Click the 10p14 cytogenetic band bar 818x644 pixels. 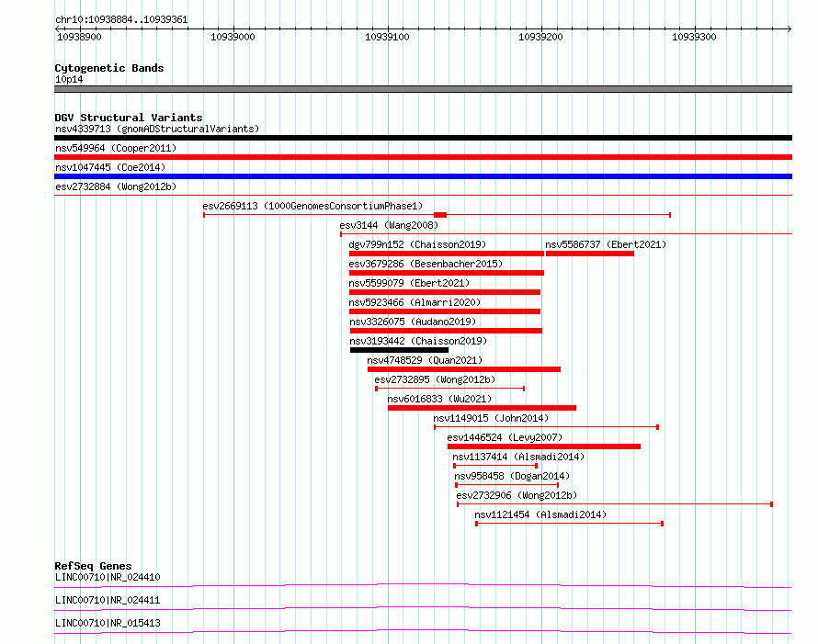[423, 89]
